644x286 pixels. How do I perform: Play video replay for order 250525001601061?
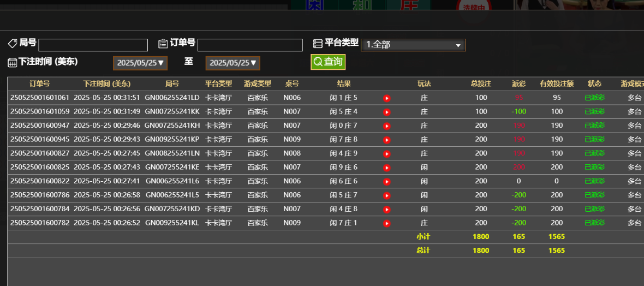tap(386, 98)
